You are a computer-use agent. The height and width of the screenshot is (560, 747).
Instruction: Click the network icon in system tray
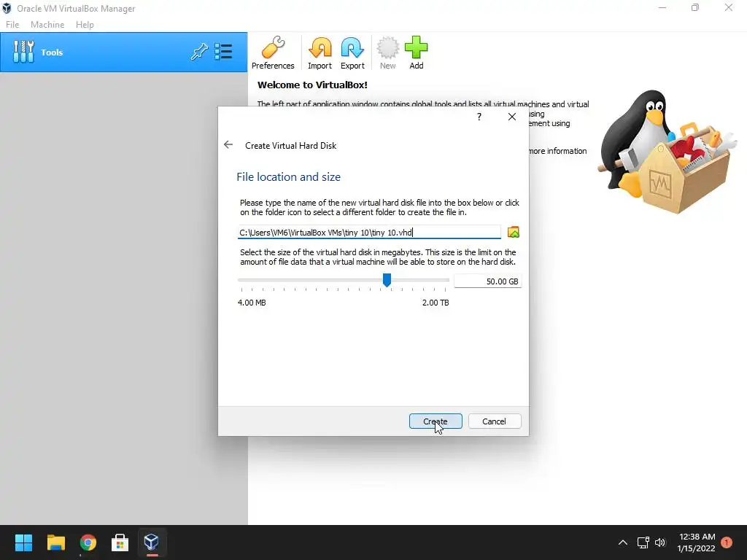pos(643,542)
